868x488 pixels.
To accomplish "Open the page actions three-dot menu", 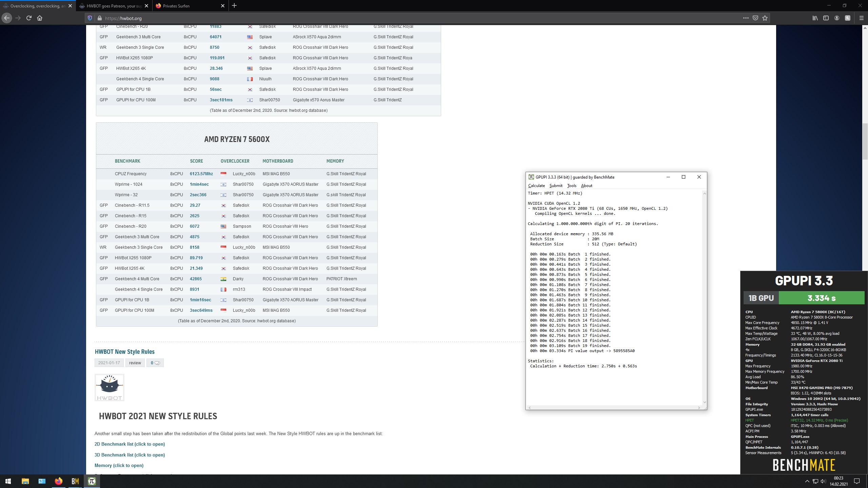I will click(x=746, y=18).
